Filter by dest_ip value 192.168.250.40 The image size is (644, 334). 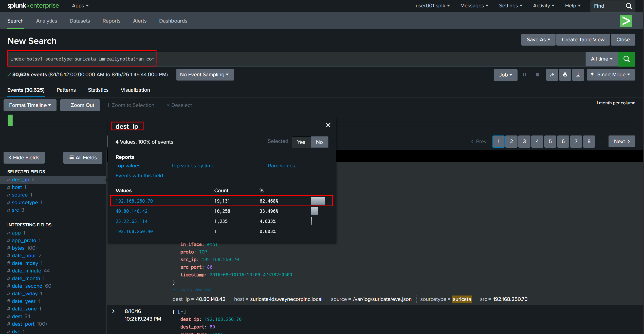[134, 231]
